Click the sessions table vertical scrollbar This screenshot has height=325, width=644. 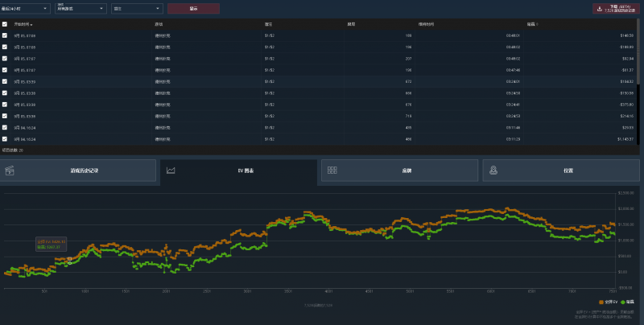(638, 56)
